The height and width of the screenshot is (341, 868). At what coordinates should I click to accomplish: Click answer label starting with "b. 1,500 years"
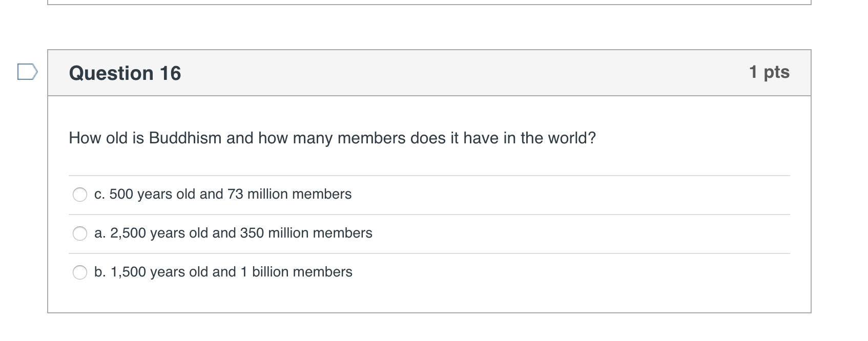point(223,272)
